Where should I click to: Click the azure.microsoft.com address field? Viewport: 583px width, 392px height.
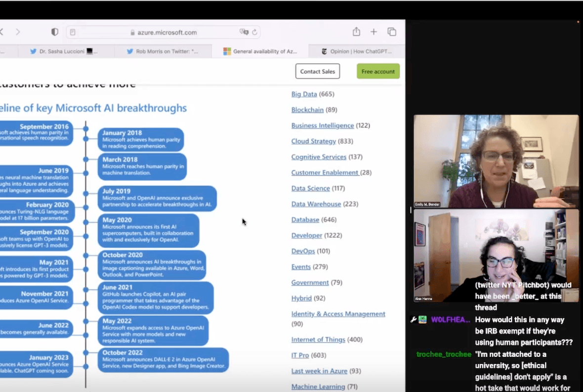[x=163, y=32]
